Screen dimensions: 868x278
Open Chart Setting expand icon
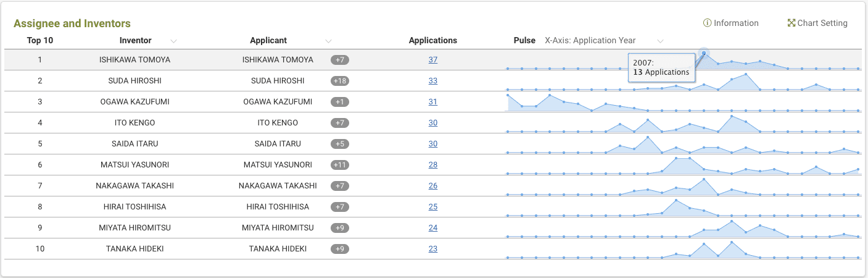pos(792,23)
